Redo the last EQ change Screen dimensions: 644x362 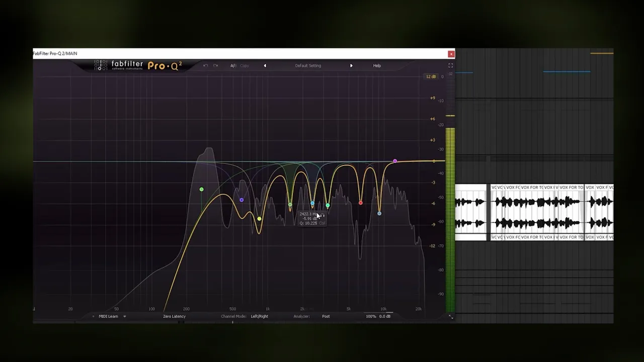(x=215, y=65)
